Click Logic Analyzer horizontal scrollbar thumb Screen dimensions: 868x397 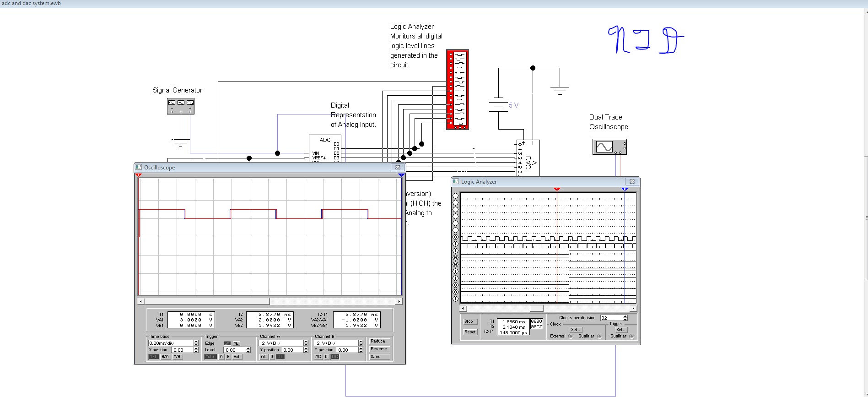(536, 309)
